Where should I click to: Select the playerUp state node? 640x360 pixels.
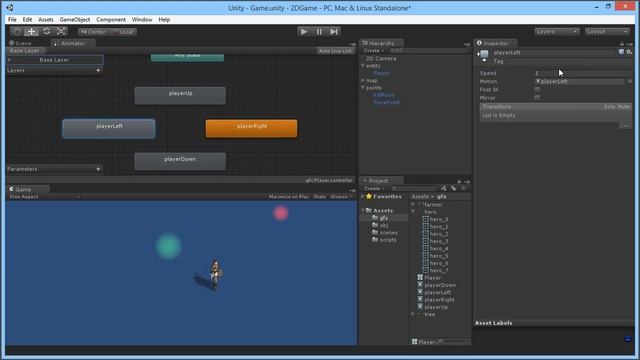pos(180,95)
